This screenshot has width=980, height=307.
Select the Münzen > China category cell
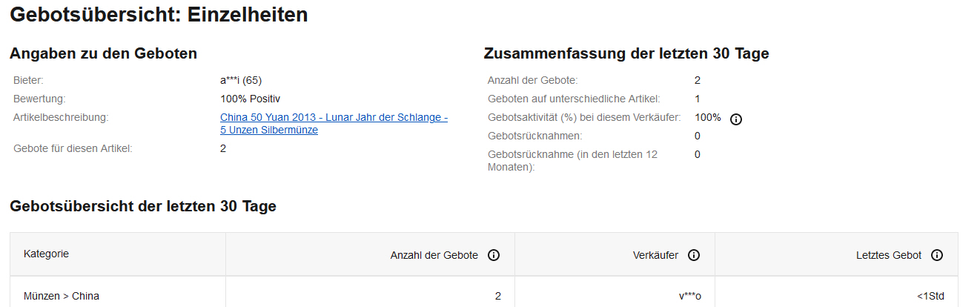[62, 296]
